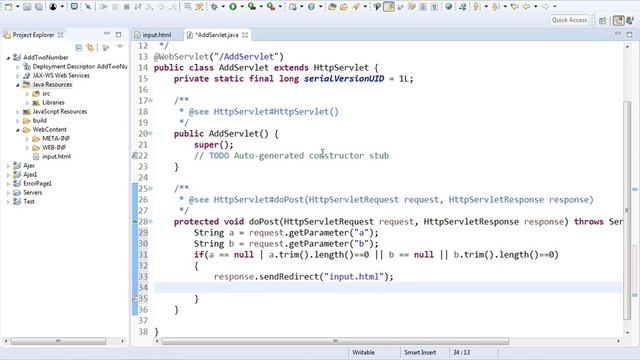This screenshot has height=360, width=640.
Task: Click the Project Explorer horizontal scrollbar thumb
Action: (58, 340)
